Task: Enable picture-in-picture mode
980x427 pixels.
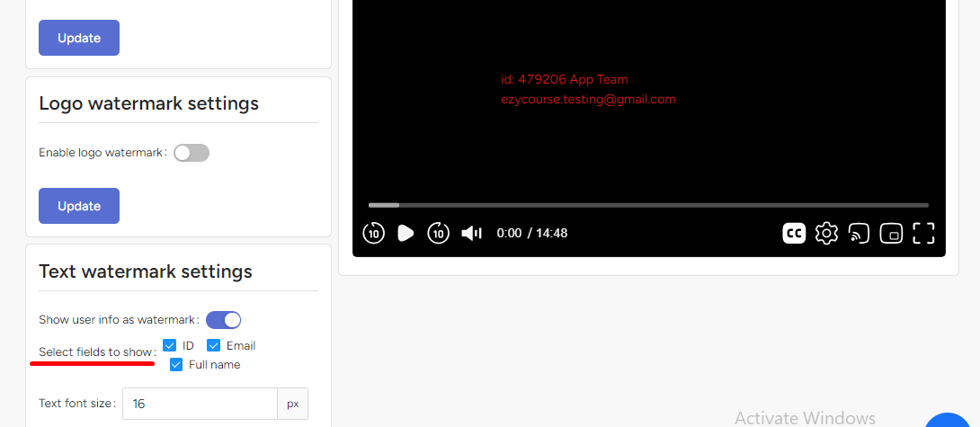Action: [891, 233]
